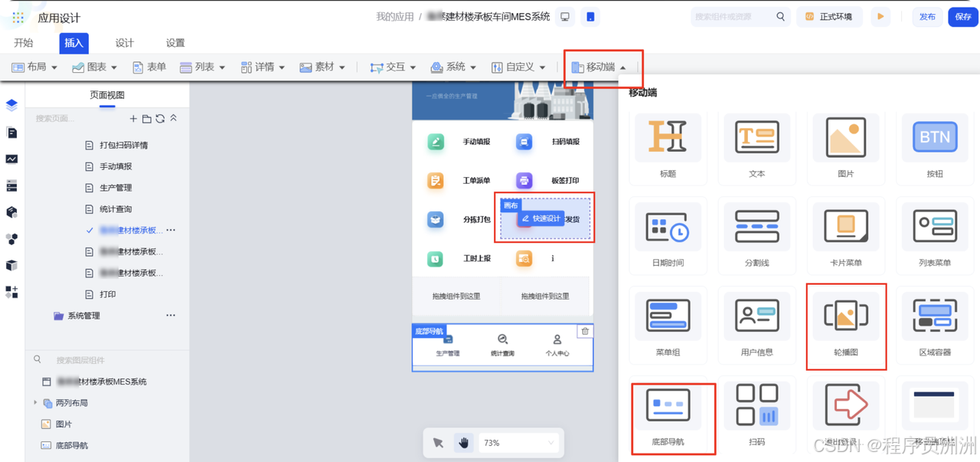
Task: Open more options for 系统管理 folder
Action: [171, 315]
